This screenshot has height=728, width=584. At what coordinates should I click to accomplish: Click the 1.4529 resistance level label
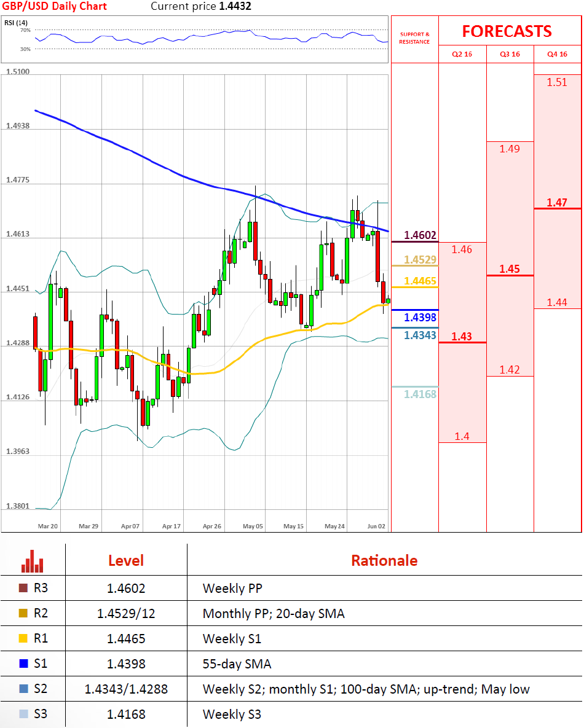click(420, 259)
